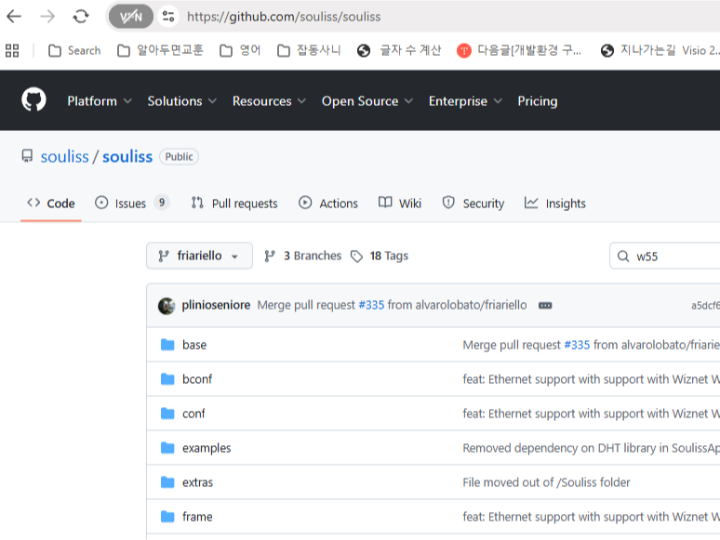Expand the Solutions navigation menu
This screenshot has width=720, height=540.
[x=181, y=101]
